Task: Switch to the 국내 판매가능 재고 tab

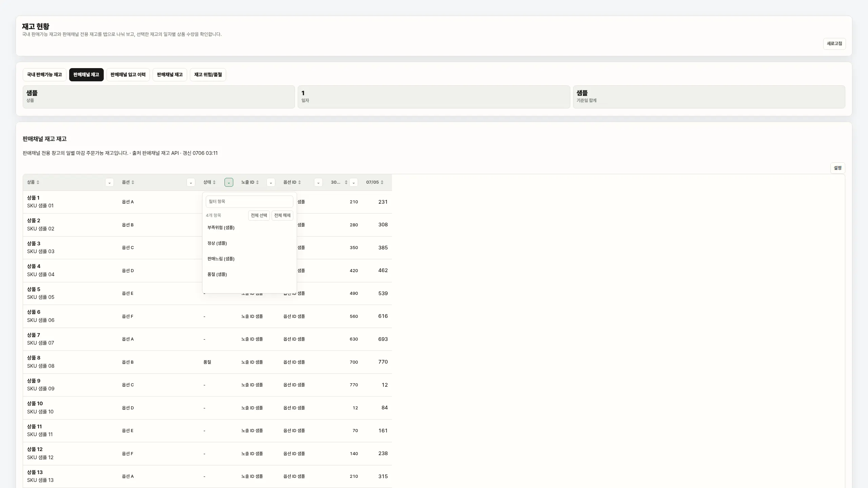Action: coord(44,75)
